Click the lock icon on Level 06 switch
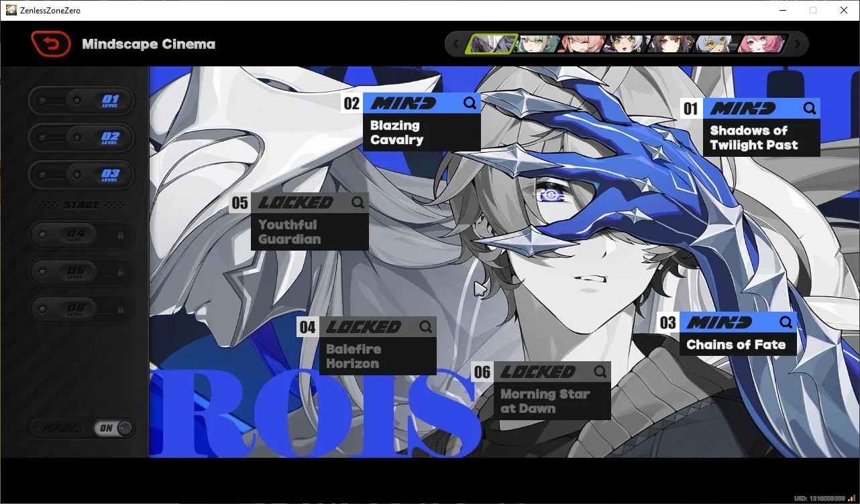Image resolution: width=860 pixels, height=504 pixels. (x=121, y=310)
